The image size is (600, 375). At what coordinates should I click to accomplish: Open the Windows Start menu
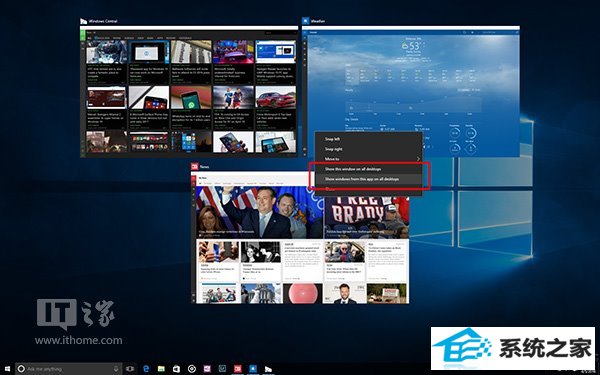[7, 369]
